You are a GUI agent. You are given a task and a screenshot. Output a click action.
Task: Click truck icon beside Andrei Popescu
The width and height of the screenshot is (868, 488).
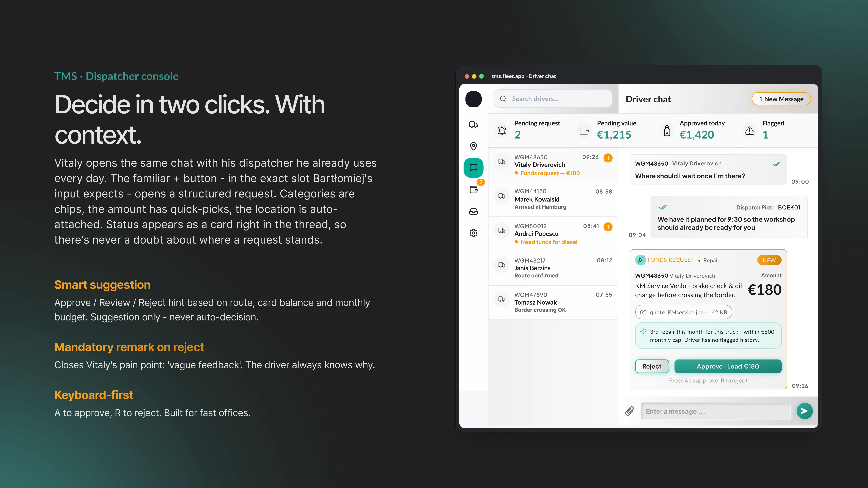tap(502, 230)
